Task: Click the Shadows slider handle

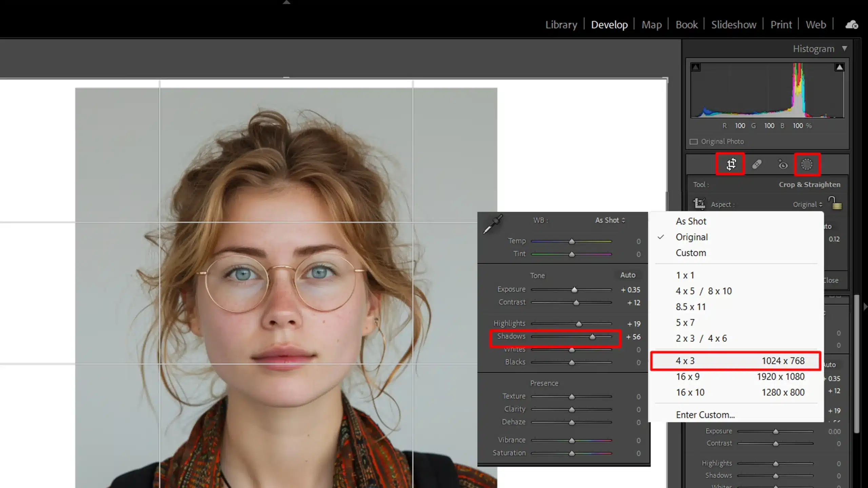Action: tap(592, 337)
